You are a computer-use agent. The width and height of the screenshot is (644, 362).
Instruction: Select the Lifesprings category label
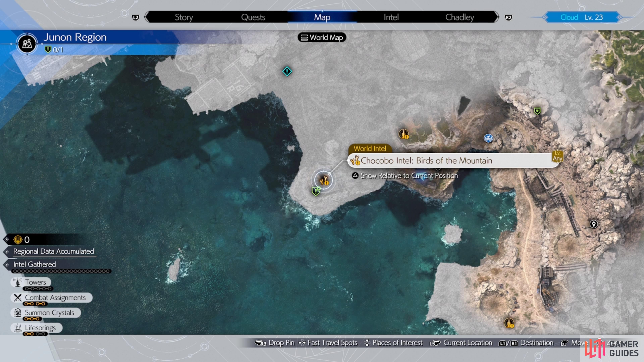coord(40,328)
